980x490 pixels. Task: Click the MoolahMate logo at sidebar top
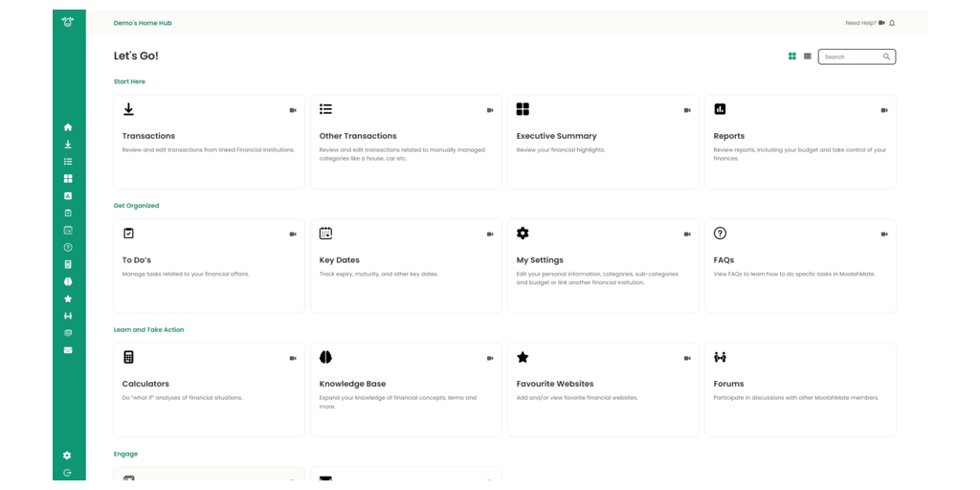point(68,22)
